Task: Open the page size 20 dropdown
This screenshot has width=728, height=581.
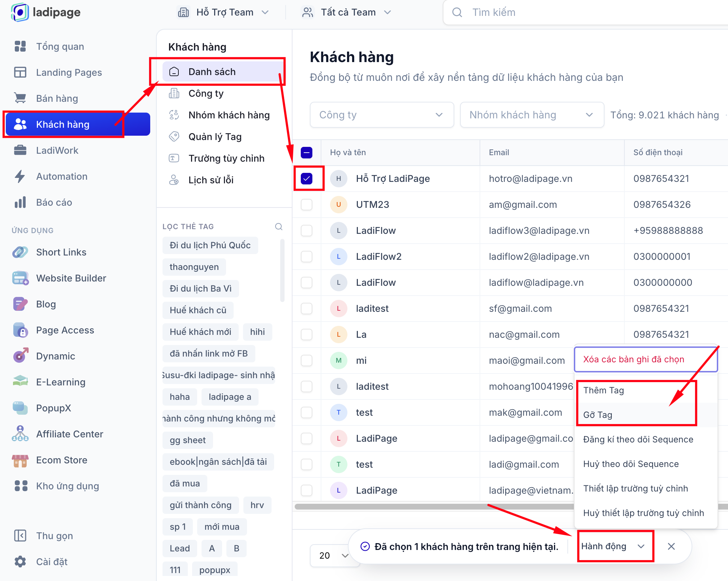Action: tap(334, 555)
